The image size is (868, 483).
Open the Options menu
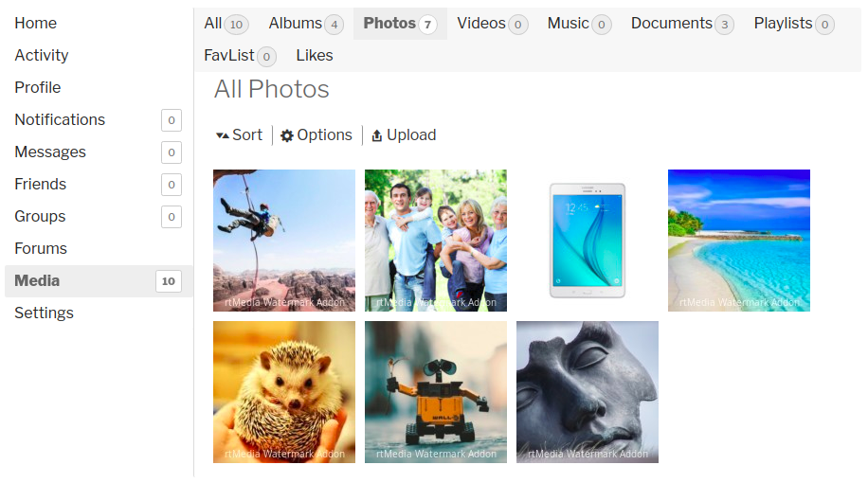click(316, 135)
